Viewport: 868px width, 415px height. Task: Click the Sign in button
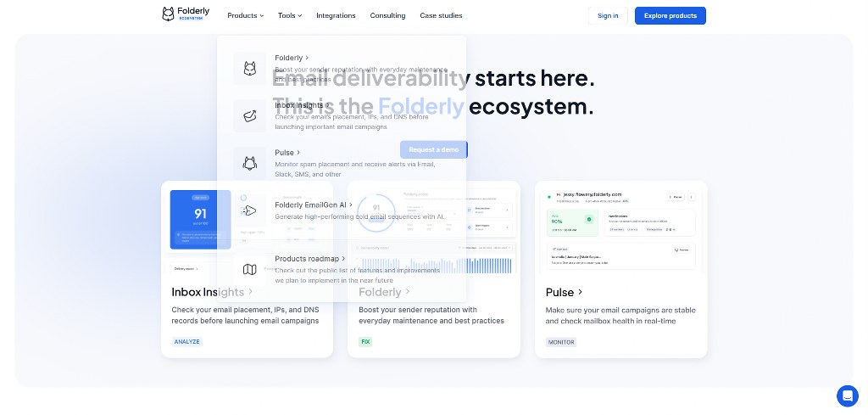pos(608,15)
